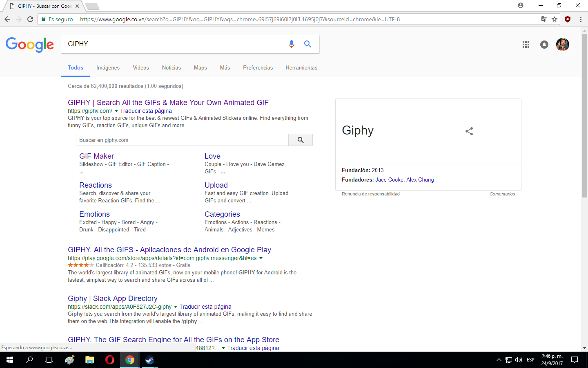Open the GIPHY Google Play result
Viewport: 588px width, 368px height.
pyautogui.click(x=169, y=250)
